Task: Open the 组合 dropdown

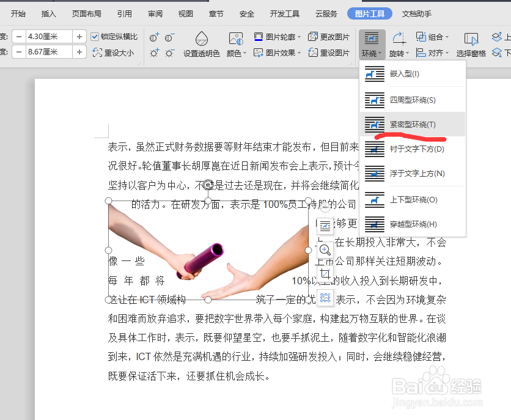Action: (x=433, y=37)
